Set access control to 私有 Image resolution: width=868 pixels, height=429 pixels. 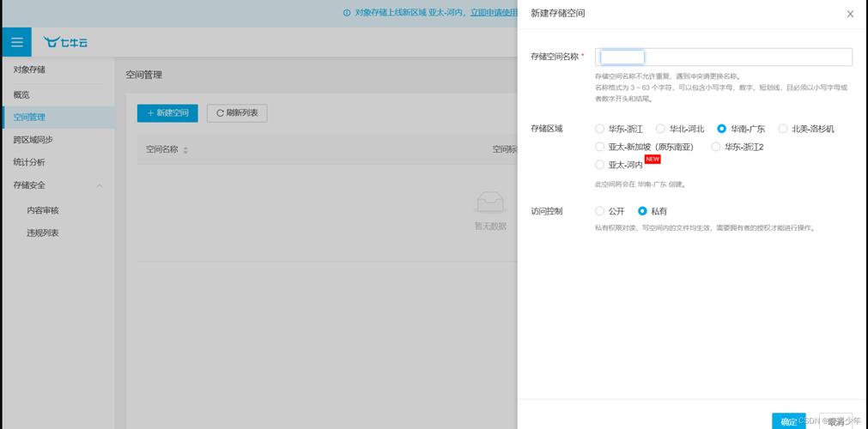pos(643,211)
